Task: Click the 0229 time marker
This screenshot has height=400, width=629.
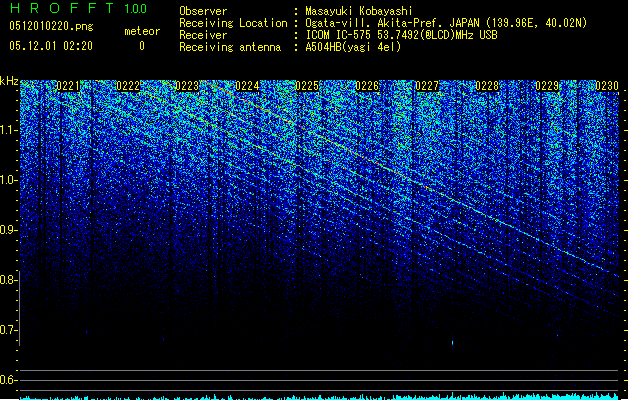Action: point(548,86)
